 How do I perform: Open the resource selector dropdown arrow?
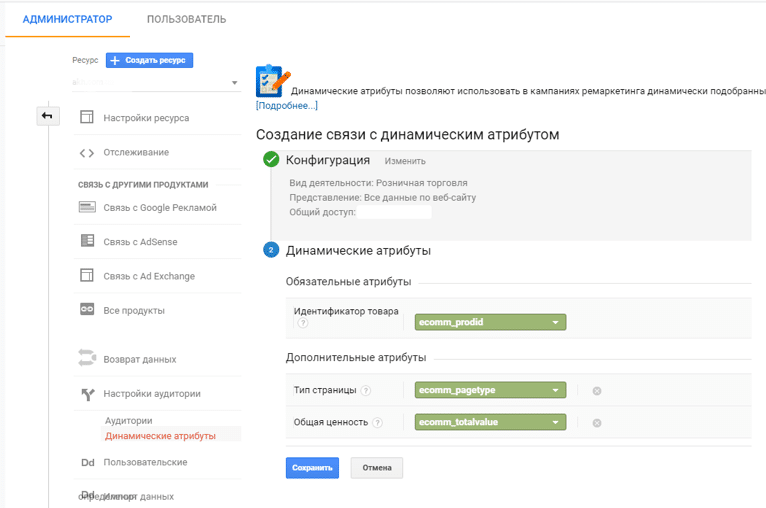click(x=234, y=83)
